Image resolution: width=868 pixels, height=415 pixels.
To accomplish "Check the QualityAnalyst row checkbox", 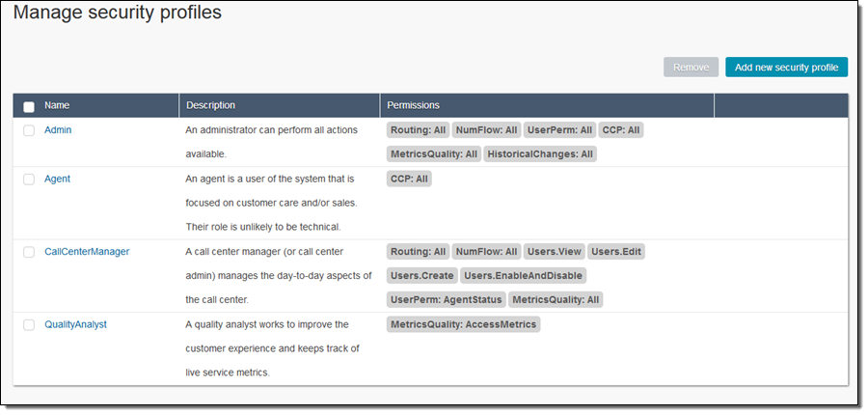I will click(x=29, y=325).
